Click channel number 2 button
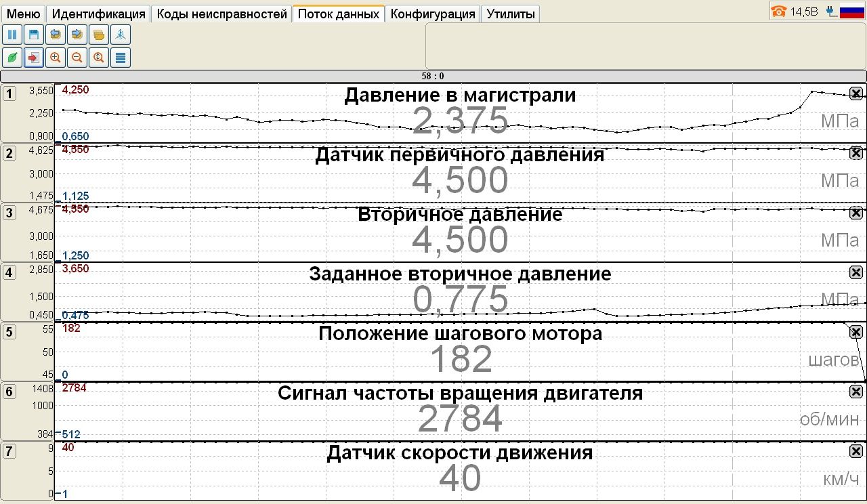This screenshot has height=504, width=867. [x=9, y=153]
